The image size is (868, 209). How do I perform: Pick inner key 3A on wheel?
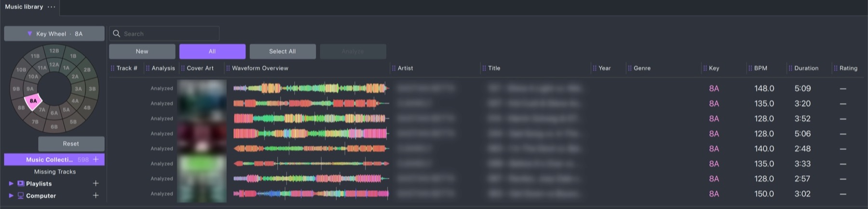tap(78, 89)
